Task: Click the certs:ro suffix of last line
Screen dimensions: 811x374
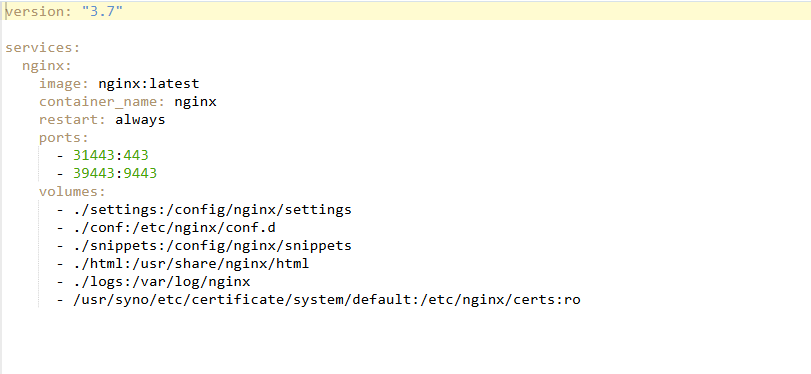Action: 547,300
